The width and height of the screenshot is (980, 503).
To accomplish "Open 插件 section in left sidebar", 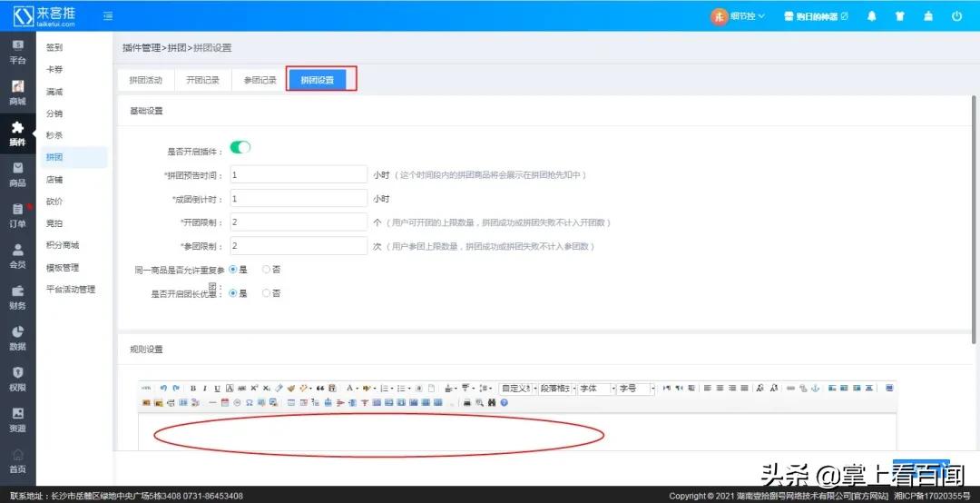I will [x=17, y=134].
